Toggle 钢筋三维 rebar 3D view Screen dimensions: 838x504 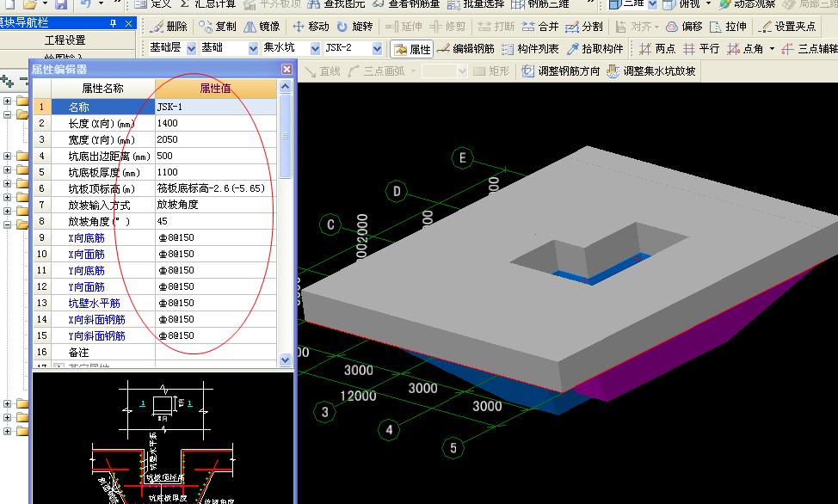(x=541, y=3)
